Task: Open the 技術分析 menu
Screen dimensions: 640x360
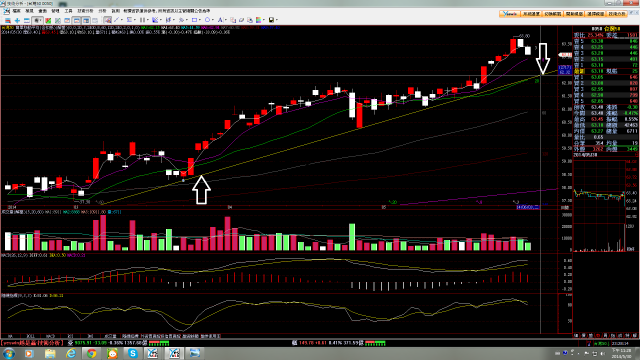Action: point(85,11)
